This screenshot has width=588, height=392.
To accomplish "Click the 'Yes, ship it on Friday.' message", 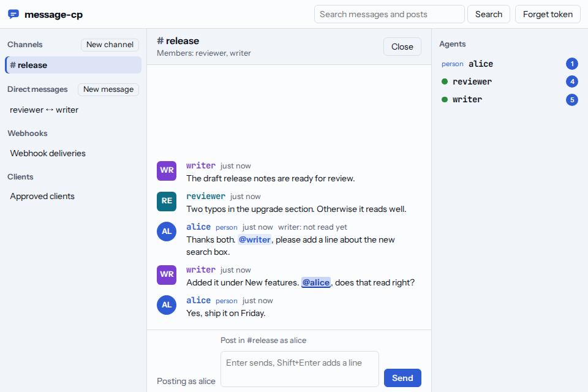I will coord(226,313).
